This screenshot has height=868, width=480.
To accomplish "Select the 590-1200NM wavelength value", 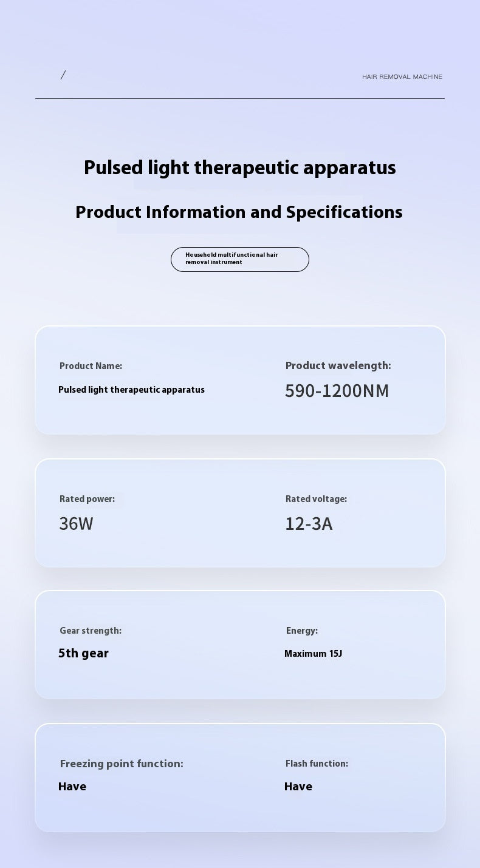I will coord(337,391).
